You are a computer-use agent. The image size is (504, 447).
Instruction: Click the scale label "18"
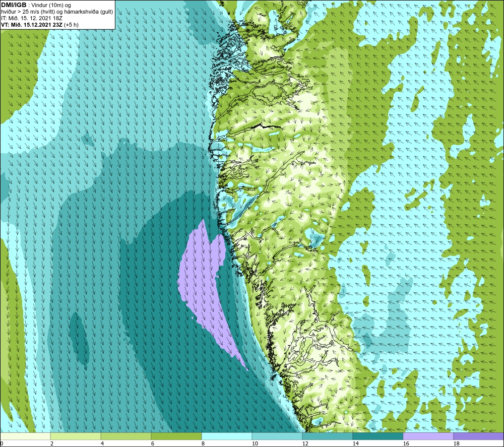click(x=457, y=443)
